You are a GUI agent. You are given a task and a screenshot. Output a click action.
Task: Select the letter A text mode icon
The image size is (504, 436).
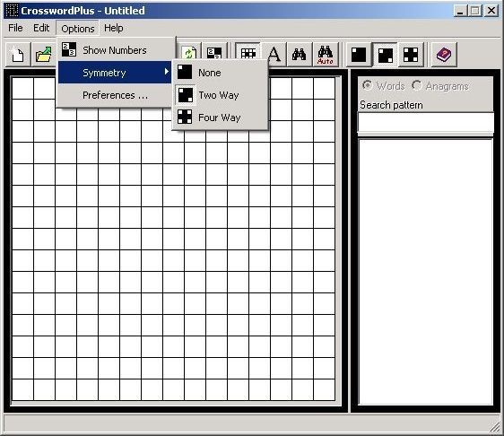pyautogui.click(x=274, y=54)
